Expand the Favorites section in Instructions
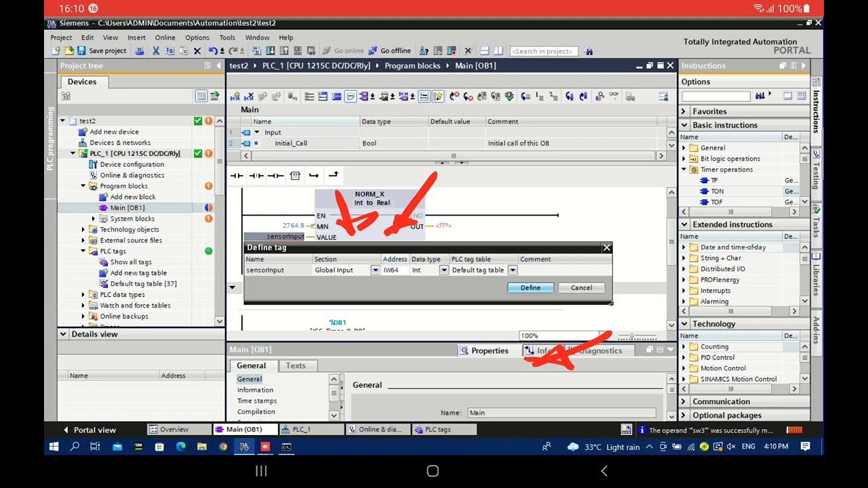The width and height of the screenshot is (868, 488). tap(684, 111)
